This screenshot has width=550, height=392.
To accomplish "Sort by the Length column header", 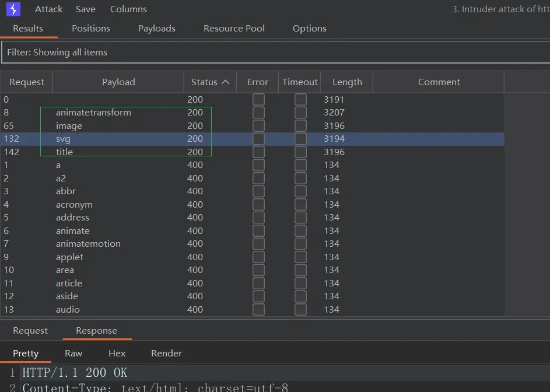I will pos(347,82).
